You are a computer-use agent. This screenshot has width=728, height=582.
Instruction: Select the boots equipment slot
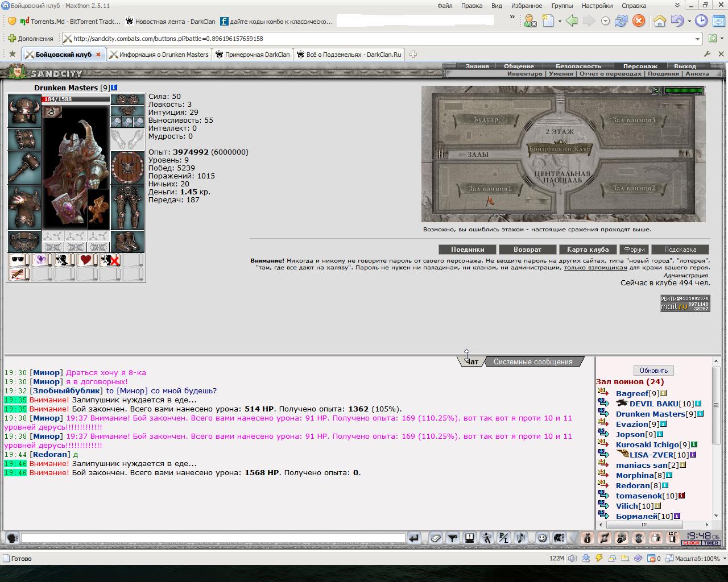tap(127, 242)
